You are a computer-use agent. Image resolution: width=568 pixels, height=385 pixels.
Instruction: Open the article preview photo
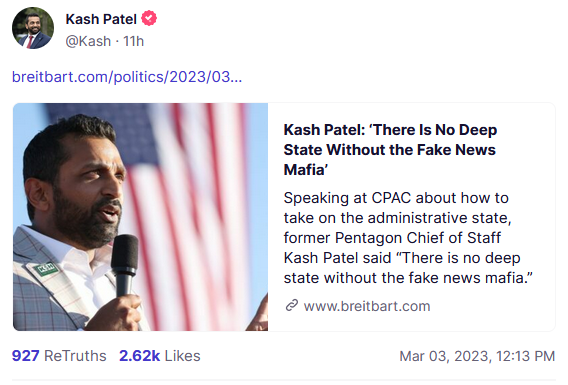(x=141, y=217)
